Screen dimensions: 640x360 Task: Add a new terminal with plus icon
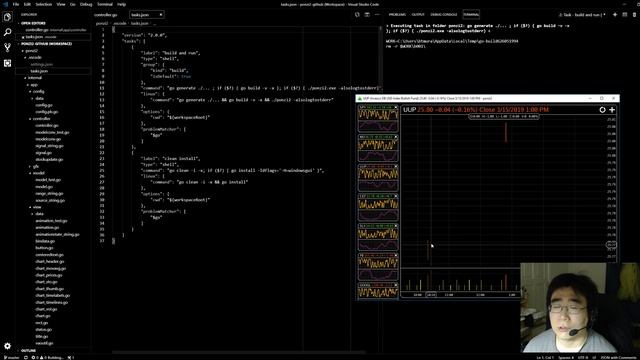coord(615,15)
